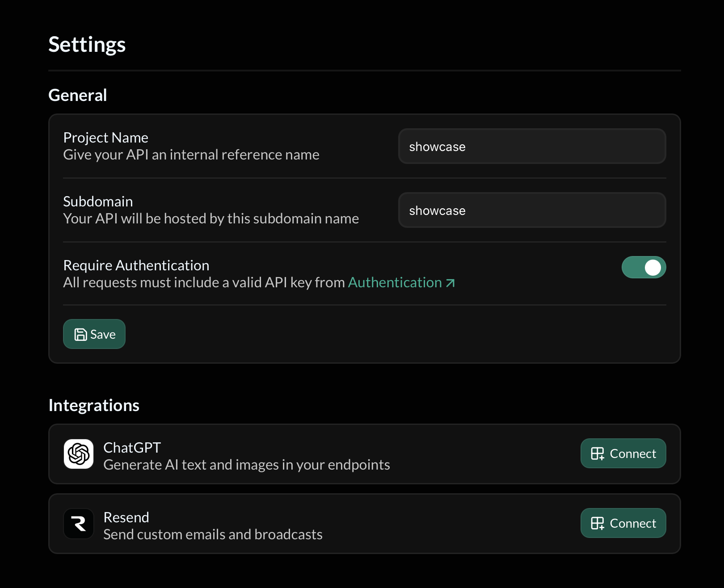724x588 pixels.
Task: Click 'Your API will be hosted by this subdomain name'
Action: pyautogui.click(x=211, y=218)
